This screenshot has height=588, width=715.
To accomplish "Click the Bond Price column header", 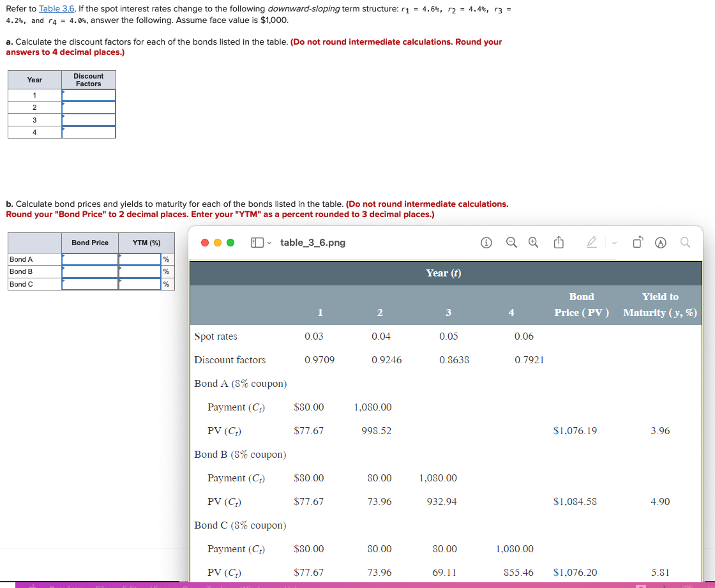I will 90,243.
